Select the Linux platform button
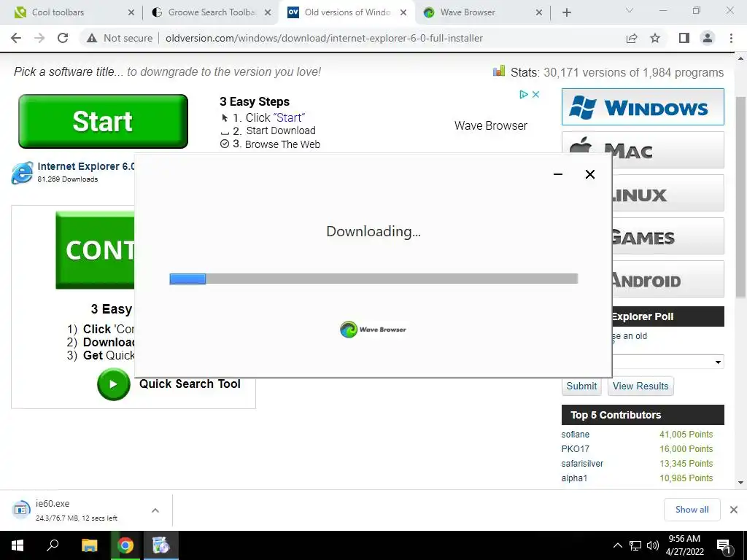This screenshot has height=560, width=747. (x=668, y=192)
